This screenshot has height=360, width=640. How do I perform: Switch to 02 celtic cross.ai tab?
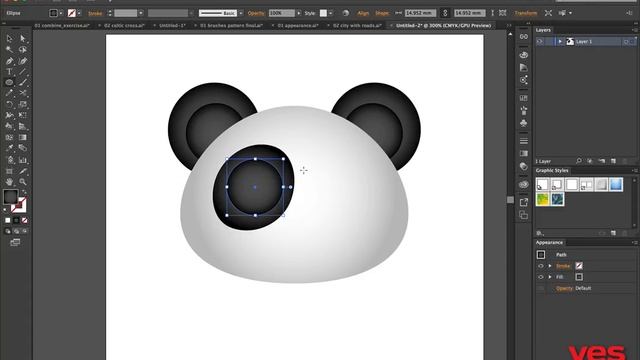point(124,25)
